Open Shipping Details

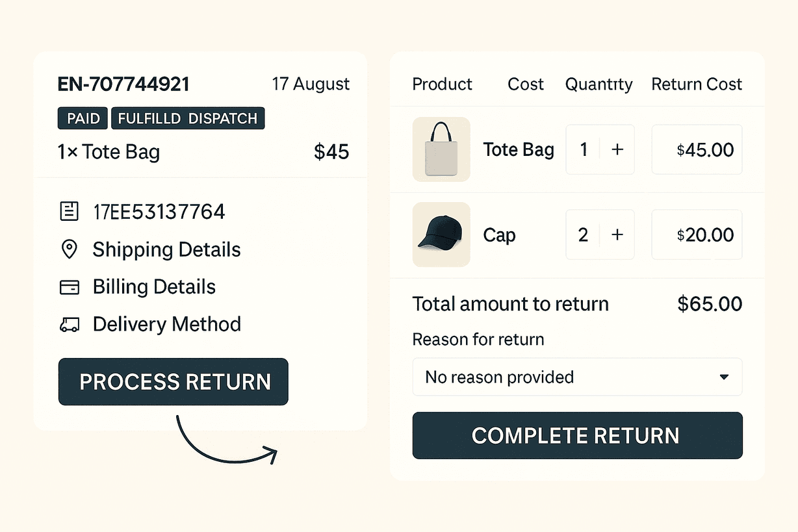pyautogui.click(x=166, y=249)
